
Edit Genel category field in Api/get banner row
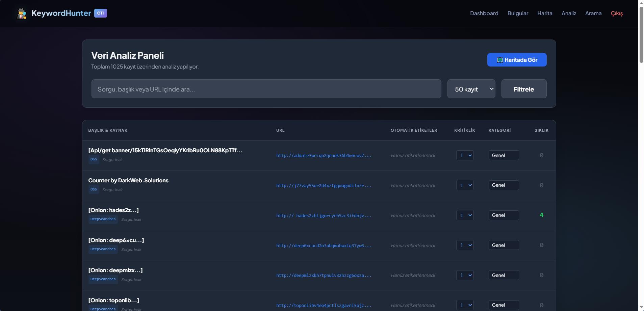(x=504, y=155)
